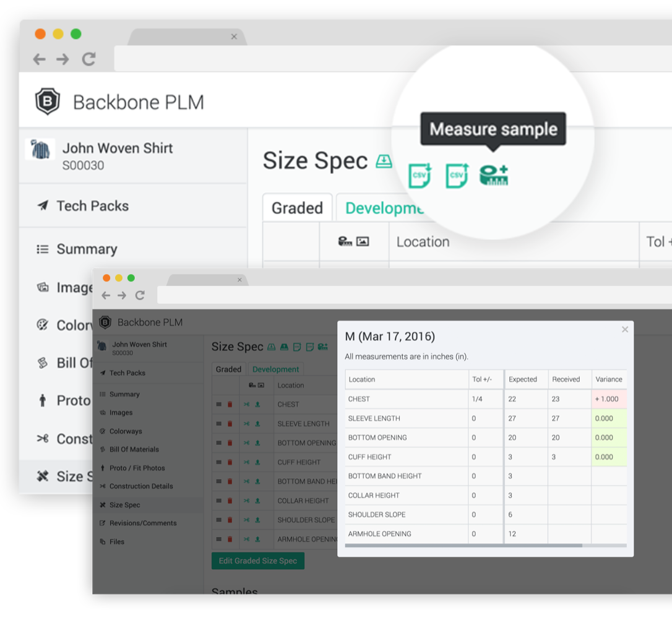Screen dimensions: 672x620
Task: Click first outlined download icon in front window toolbar
Action: [x=271, y=347]
